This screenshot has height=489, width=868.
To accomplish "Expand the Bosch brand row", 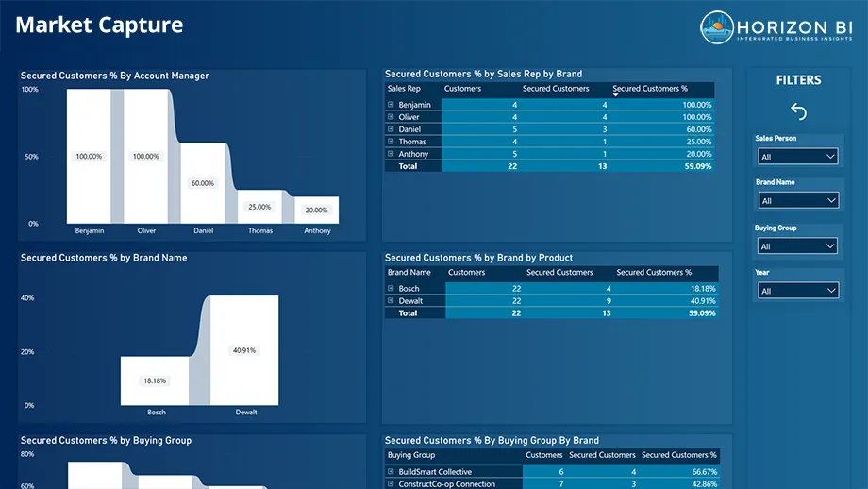I will (x=391, y=288).
